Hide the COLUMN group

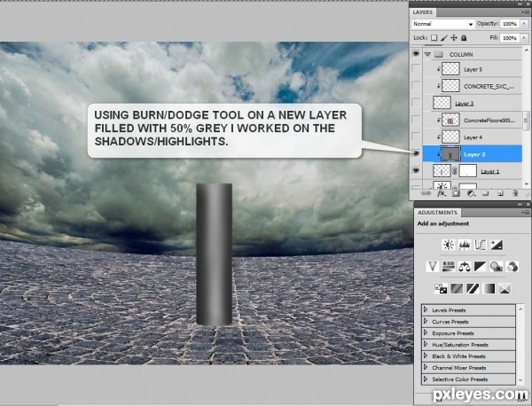coord(416,54)
